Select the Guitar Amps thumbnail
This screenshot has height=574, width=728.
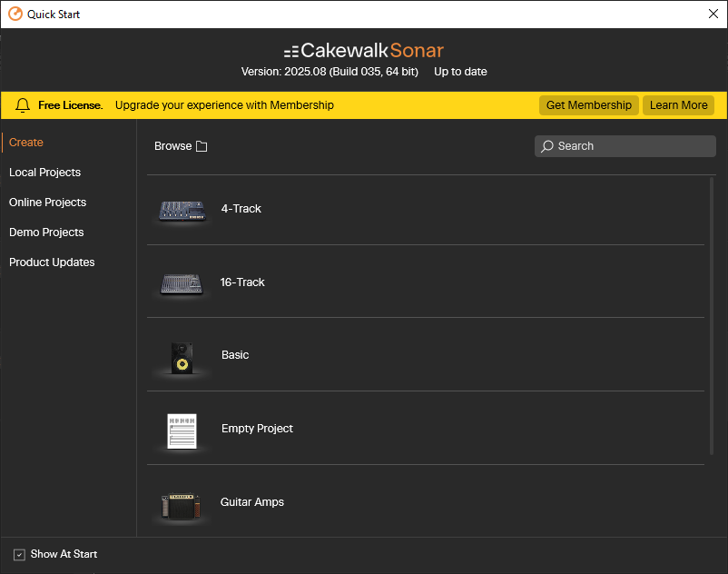[x=181, y=506]
